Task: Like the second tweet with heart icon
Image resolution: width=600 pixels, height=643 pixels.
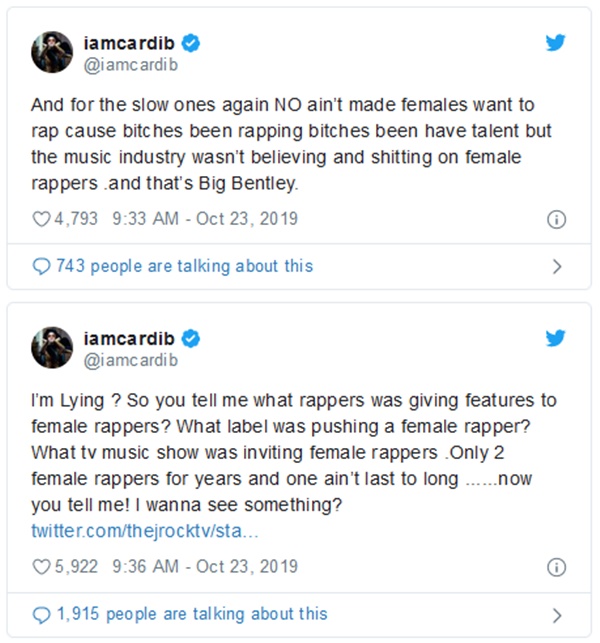Action: 41,567
